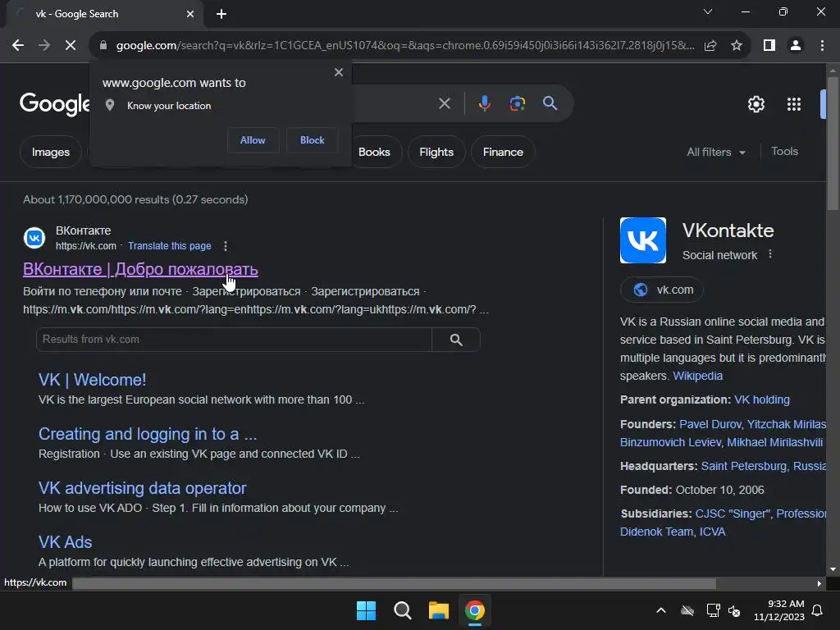Screen dimensions: 840x630
Task: Open VK advertising data operator link
Action: point(143,488)
